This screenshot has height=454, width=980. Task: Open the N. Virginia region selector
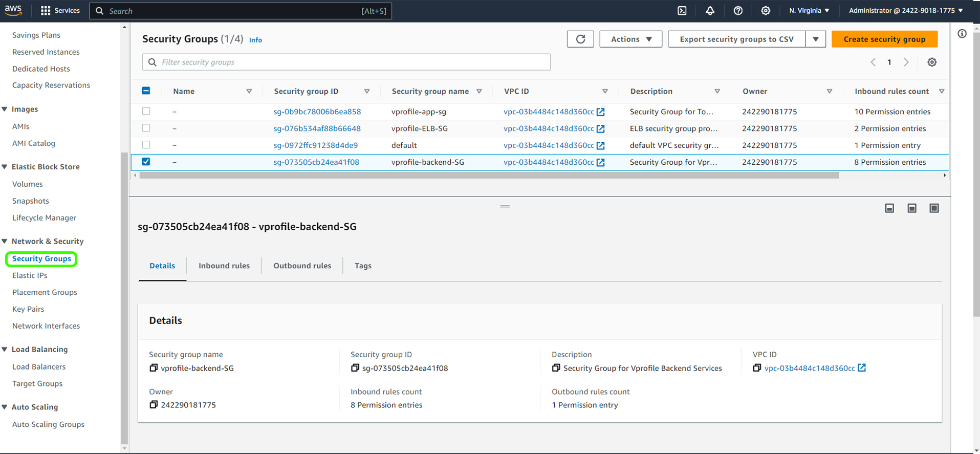[809, 10]
